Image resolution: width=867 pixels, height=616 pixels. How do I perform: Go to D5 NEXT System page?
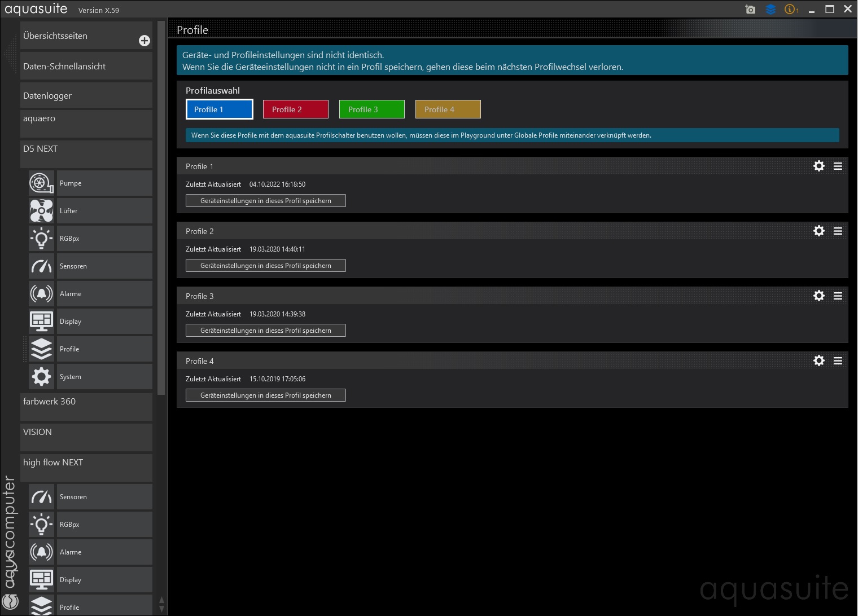(104, 377)
